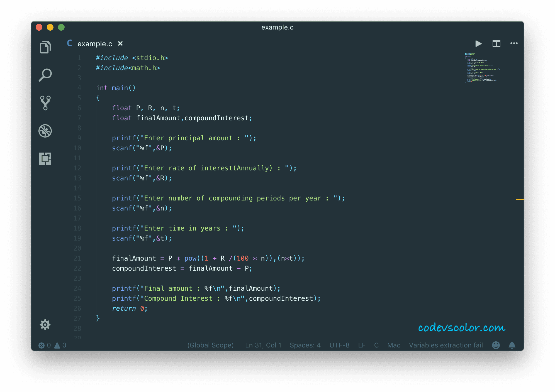The height and width of the screenshot is (392, 555).
Task: Change encoding via UTF-8 selector
Action: [x=339, y=345]
